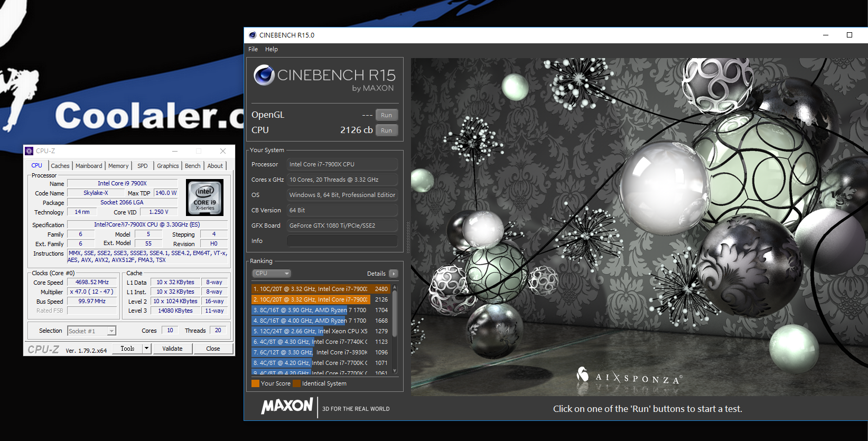Click the Max TDP 140.0 W value
The height and width of the screenshot is (441, 868).
pos(166,193)
